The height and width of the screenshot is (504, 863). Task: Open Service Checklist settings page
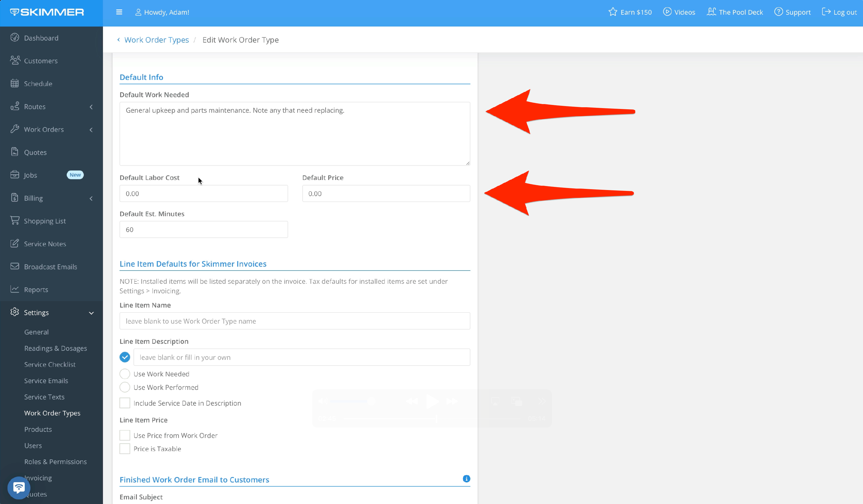(50, 364)
